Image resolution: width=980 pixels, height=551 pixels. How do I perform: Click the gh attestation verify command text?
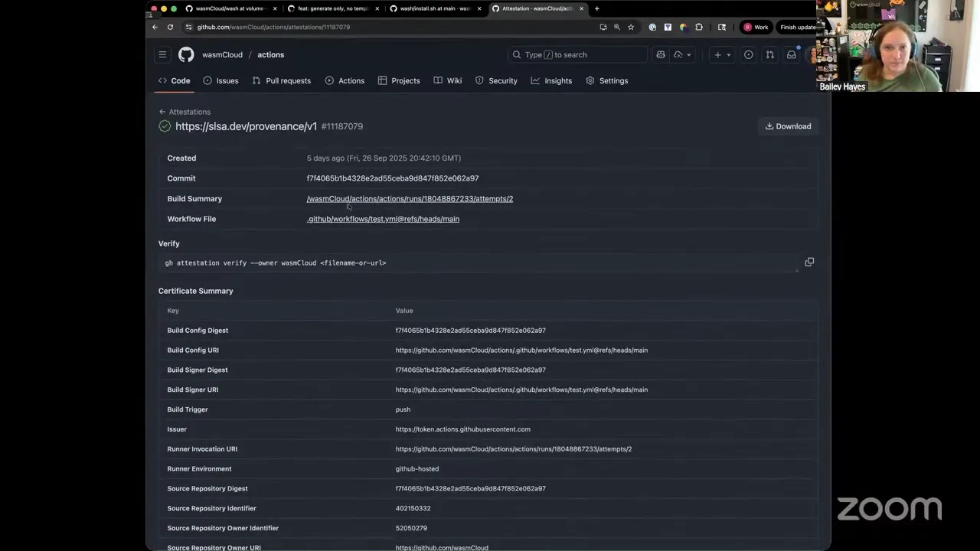coord(276,263)
